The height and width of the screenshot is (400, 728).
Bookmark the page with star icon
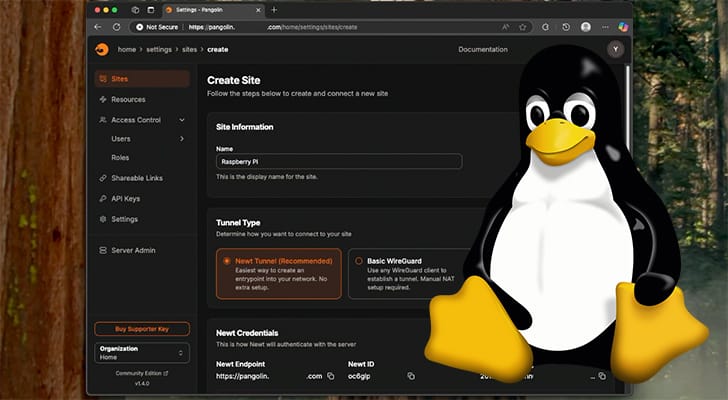523,27
